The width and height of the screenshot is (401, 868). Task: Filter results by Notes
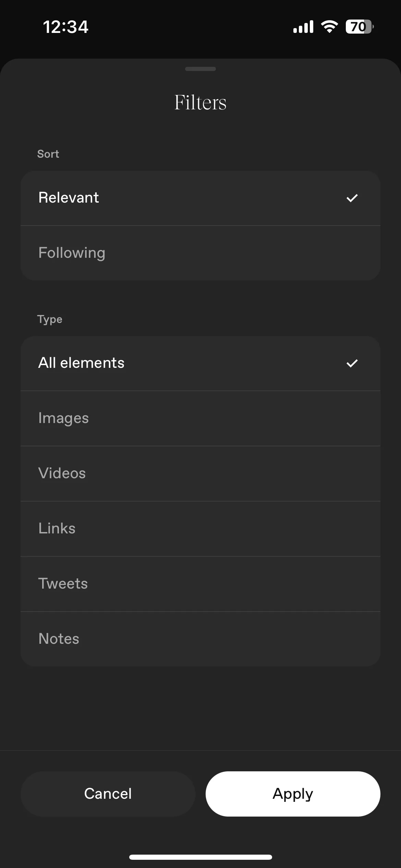point(200,639)
